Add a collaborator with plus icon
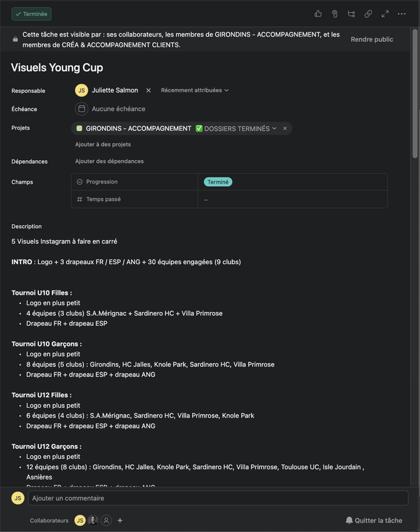The height and width of the screenshot is (532, 420). pos(120,520)
